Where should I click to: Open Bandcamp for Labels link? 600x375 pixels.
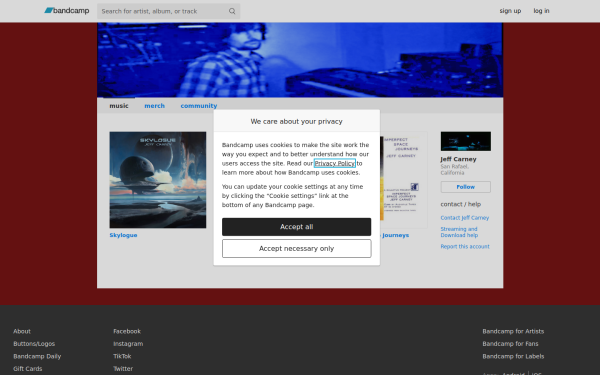click(x=513, y=356)
